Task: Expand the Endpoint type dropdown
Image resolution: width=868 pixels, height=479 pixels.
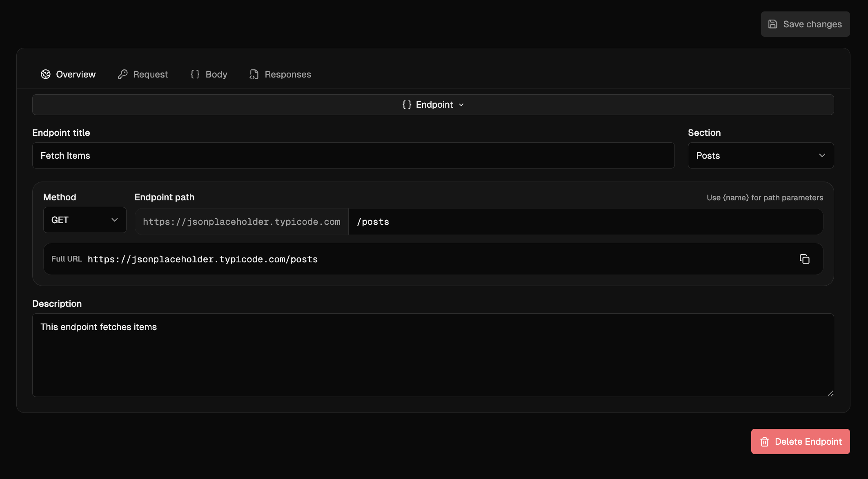Action: coord(433,105)
